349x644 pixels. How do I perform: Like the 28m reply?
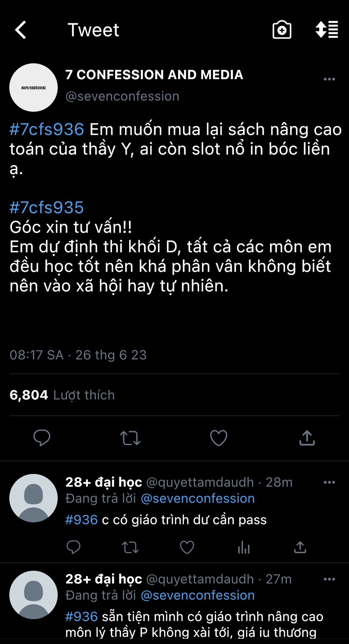pos(187,547)
